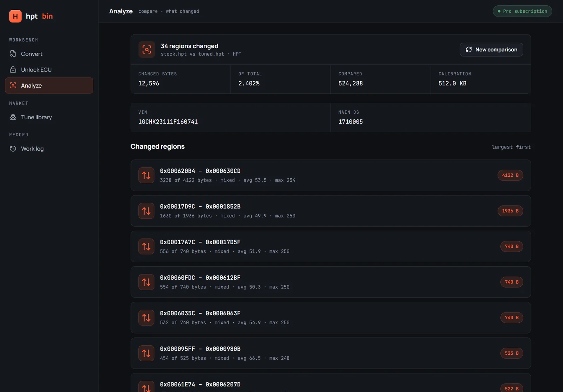Click the 522 B size badge
Viewport: 563px width, 392px height.
pyautogui.click(x=512, y=388)
